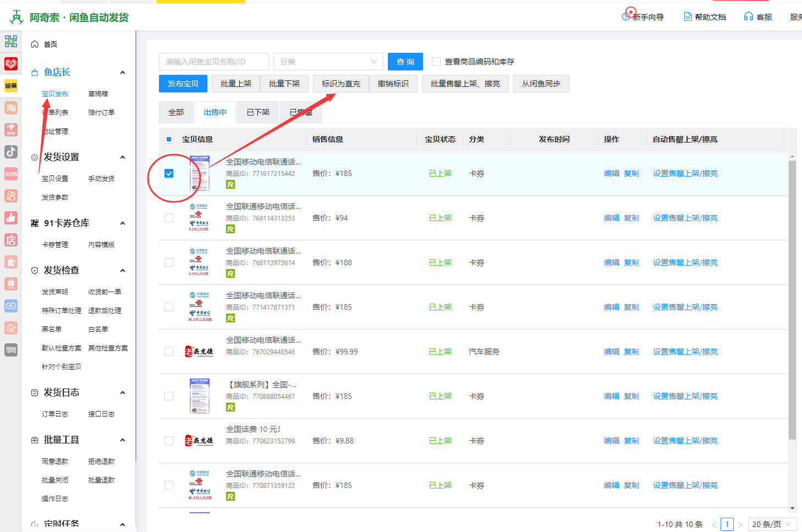Open the Xiaohongshu platform sidebar icon
802x532 pixels.
(x=11, y=174)
